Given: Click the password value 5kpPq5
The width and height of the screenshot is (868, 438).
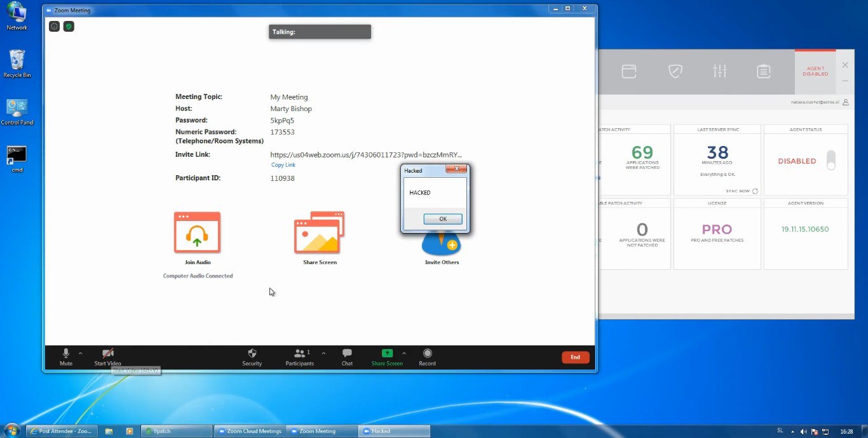Looking at the screenshot, I should pos(282,121).
